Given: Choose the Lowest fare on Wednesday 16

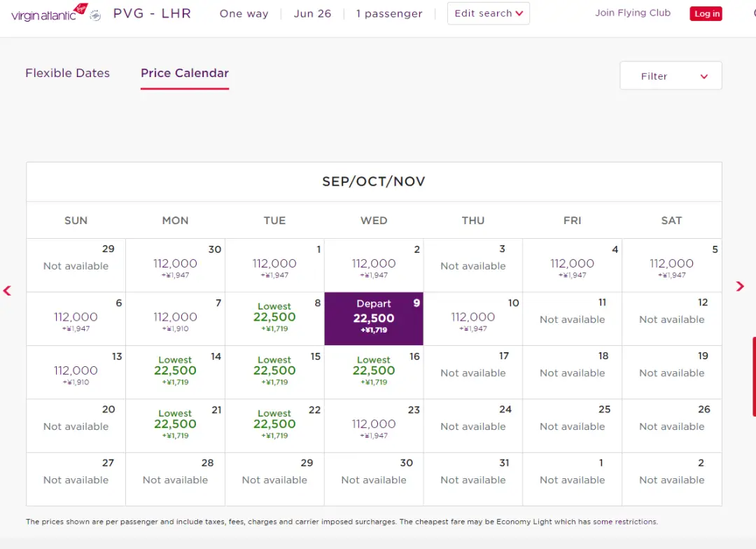Looking at the screenshot, I should pos(374,371).
